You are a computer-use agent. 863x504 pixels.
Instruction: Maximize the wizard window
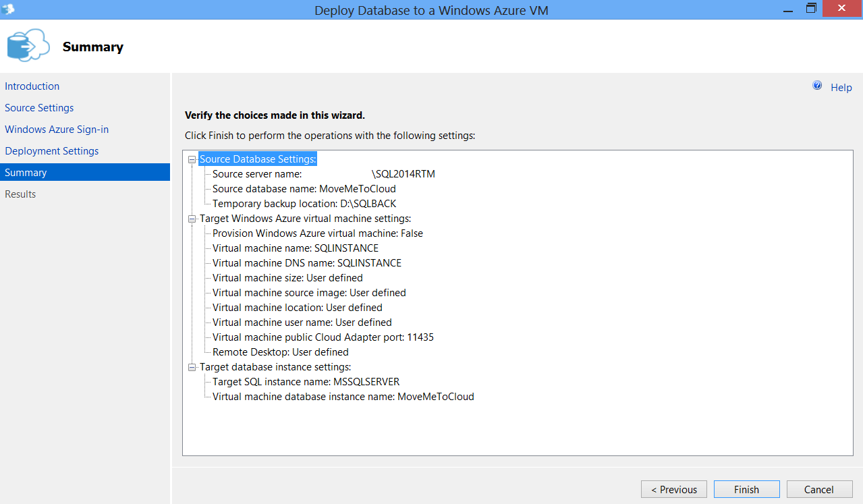811,9
